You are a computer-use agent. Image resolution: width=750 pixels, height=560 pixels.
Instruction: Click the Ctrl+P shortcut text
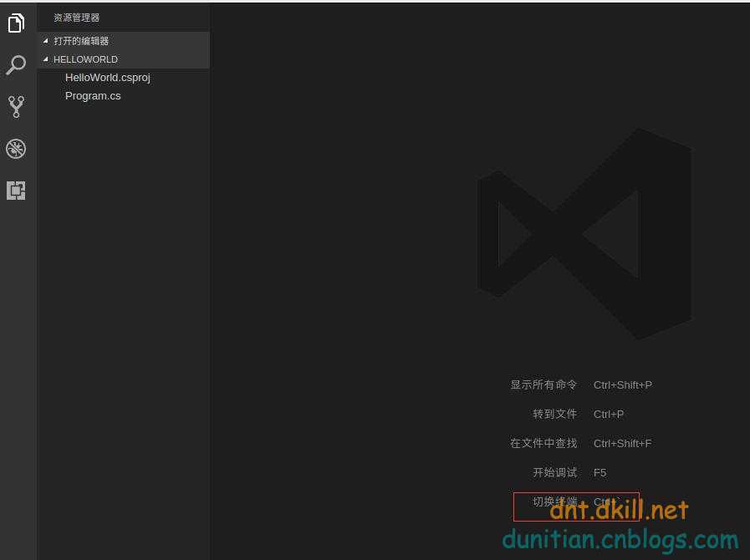tap(609, 414)
